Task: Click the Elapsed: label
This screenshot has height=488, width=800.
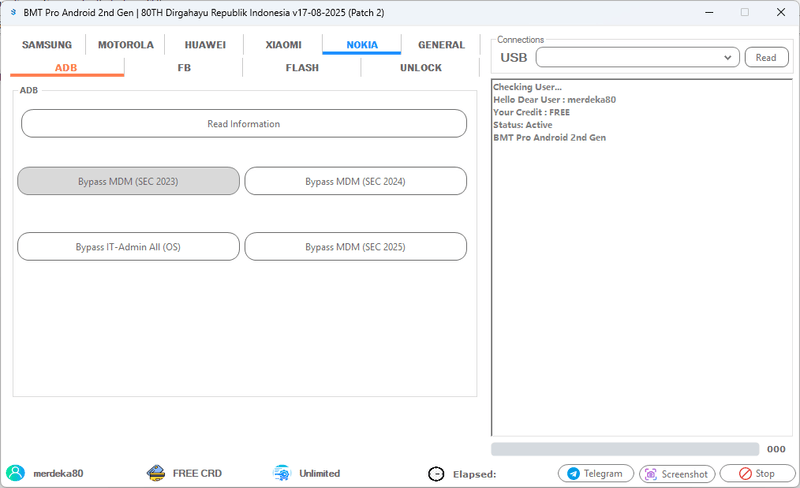Action: coord(474,474)
